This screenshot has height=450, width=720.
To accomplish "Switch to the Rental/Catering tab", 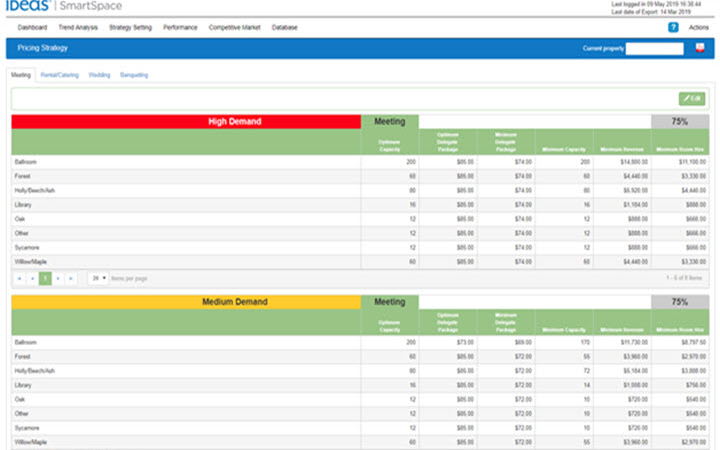I will click(60, 74).
